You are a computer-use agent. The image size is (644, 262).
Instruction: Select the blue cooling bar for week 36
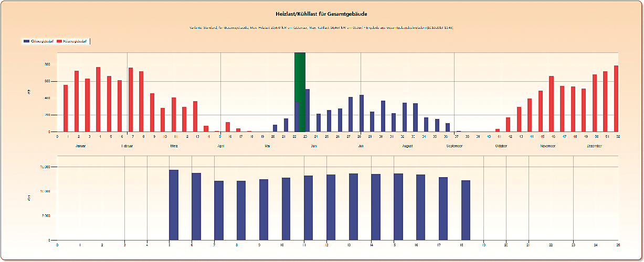(448, 127)
